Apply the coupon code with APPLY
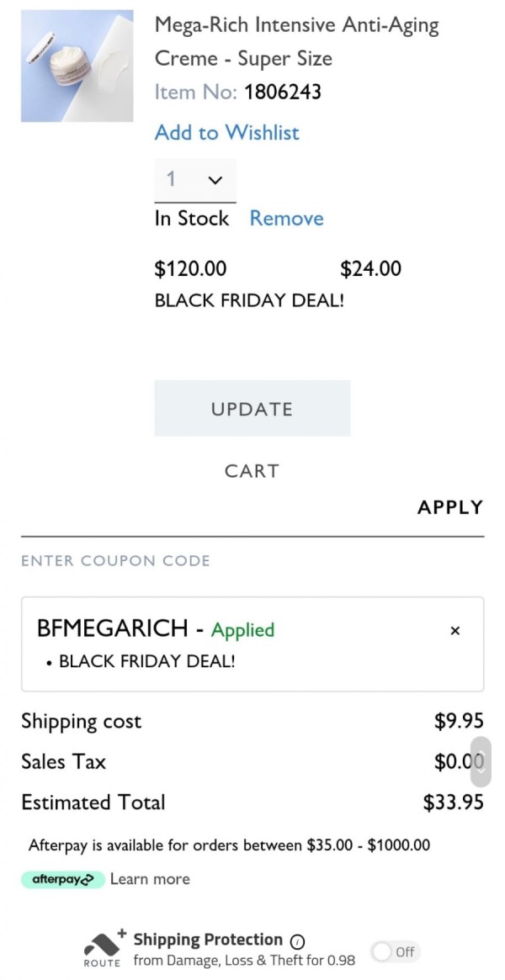The height and width of the screenshot is (980, 505). [450, 507]
